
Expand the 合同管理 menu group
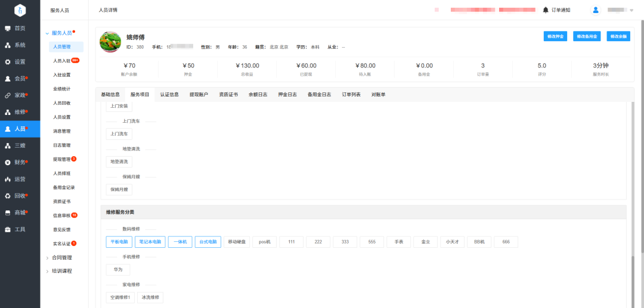(x=61, y=257)
